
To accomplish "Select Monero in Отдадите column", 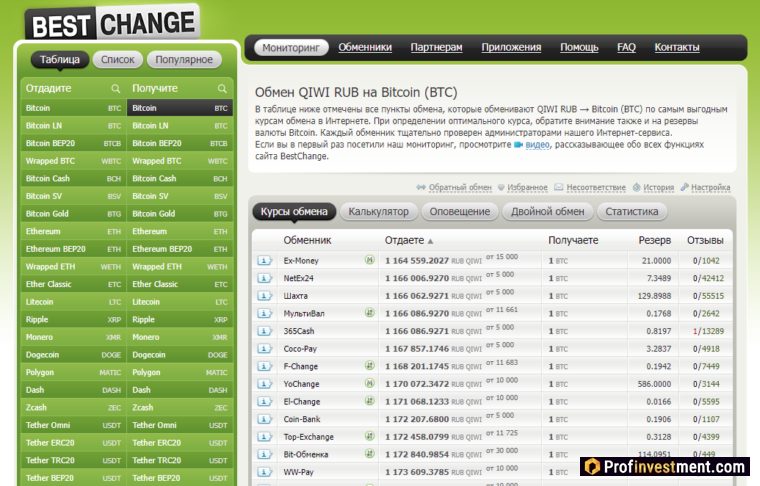I will 74,337.
